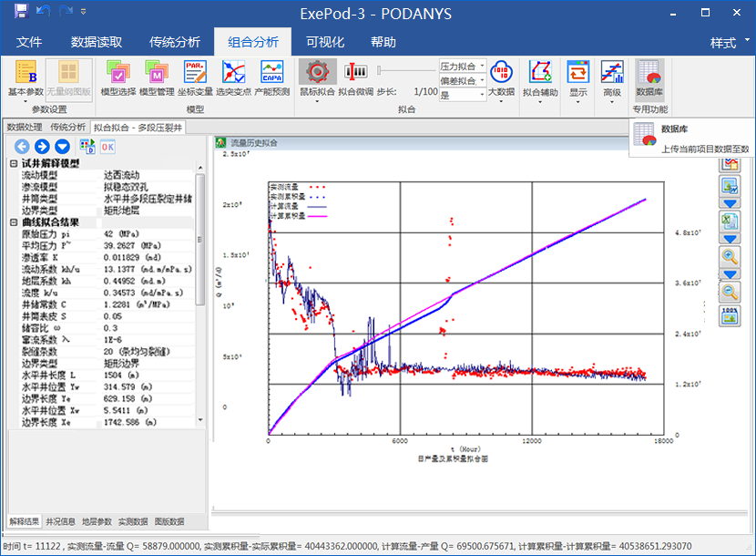The image size is (756, 556).
Task: Click the blue OK icon in left panel
Action: coord(107,146)
